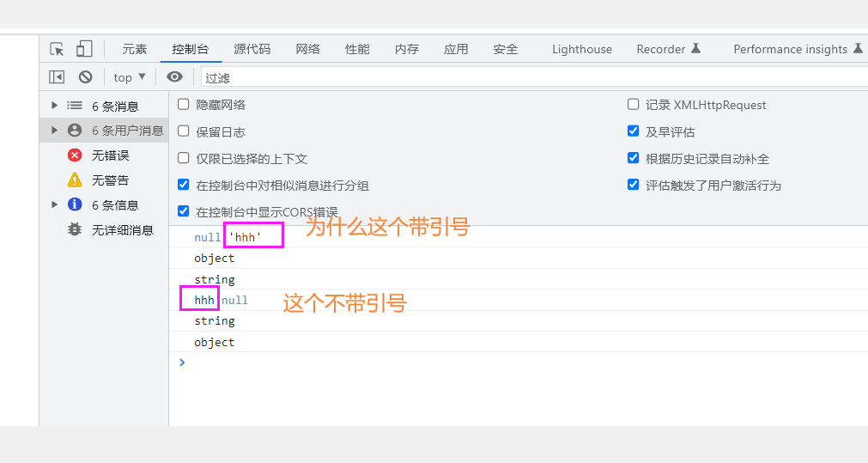Expand the 6 条信息 group arrow
This screenshot has width=868, height=463.
54,204
